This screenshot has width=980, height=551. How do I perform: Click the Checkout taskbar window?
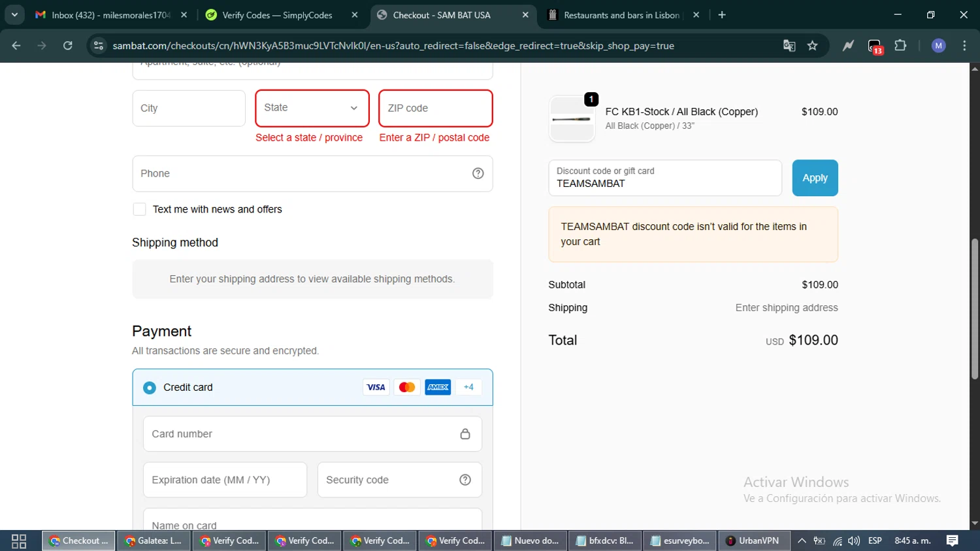(x=78, y=541)
